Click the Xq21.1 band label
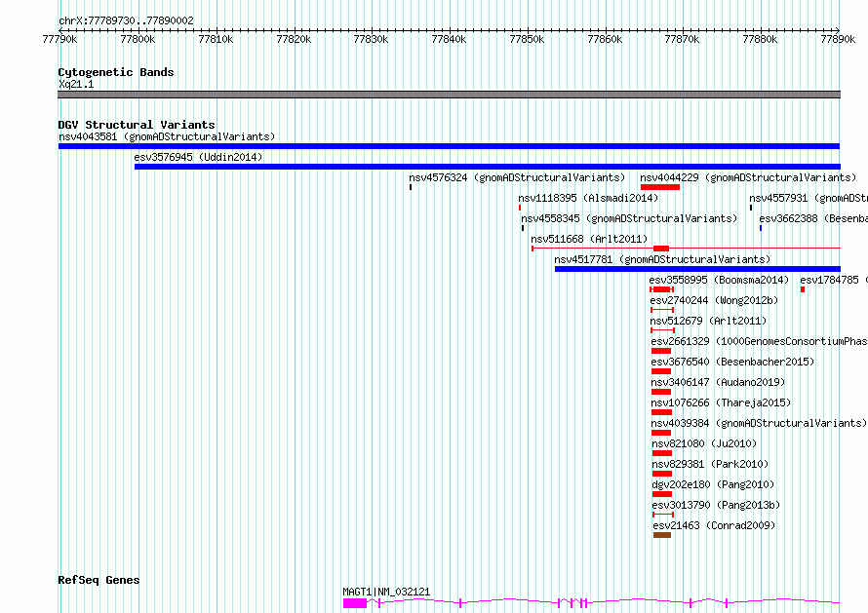Viewport: 868px width, 613px height. point(76,85)
